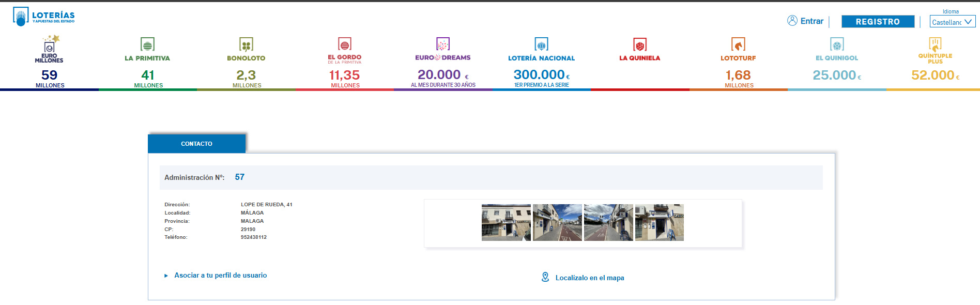The image size is (980, 305).
Task: Click the El Quinigol 25.000 € prize
Action: pyautogui.click(x=837, y=75)
